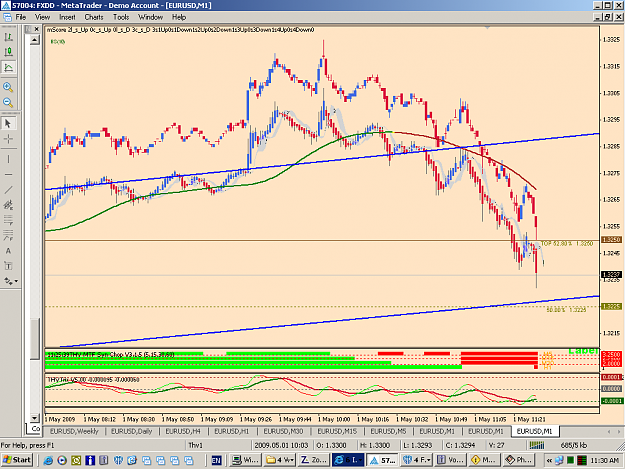Open the Window menu
Image resolution: width=625 pixels, height=469 pixels.
point(150,17)
